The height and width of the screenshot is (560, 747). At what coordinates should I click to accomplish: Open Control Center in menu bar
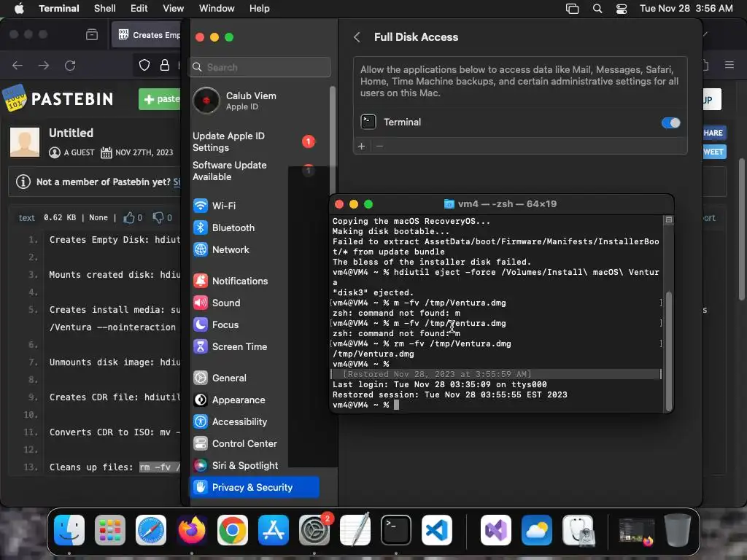click(622, 8)
